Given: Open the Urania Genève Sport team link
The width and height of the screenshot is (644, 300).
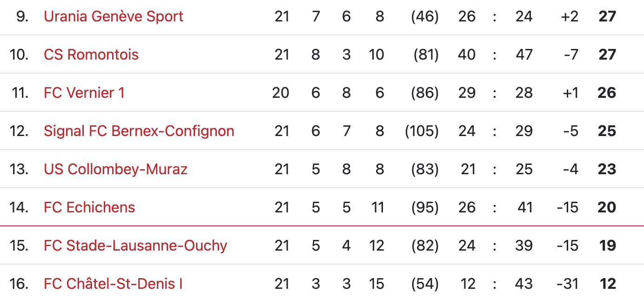Looking at the screenshot, I should coord(113,16).
